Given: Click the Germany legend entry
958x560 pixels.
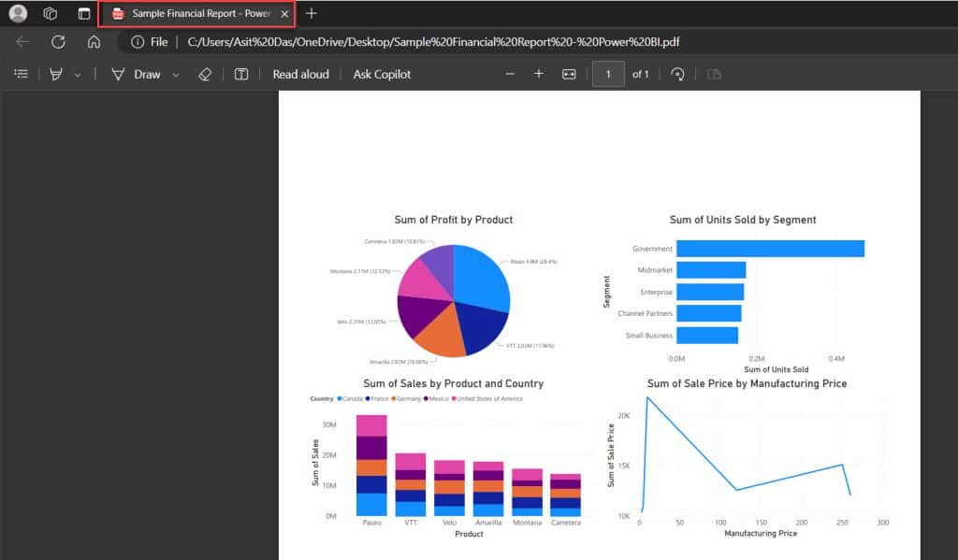Looking at the screenshot, I should pos(406,399).
